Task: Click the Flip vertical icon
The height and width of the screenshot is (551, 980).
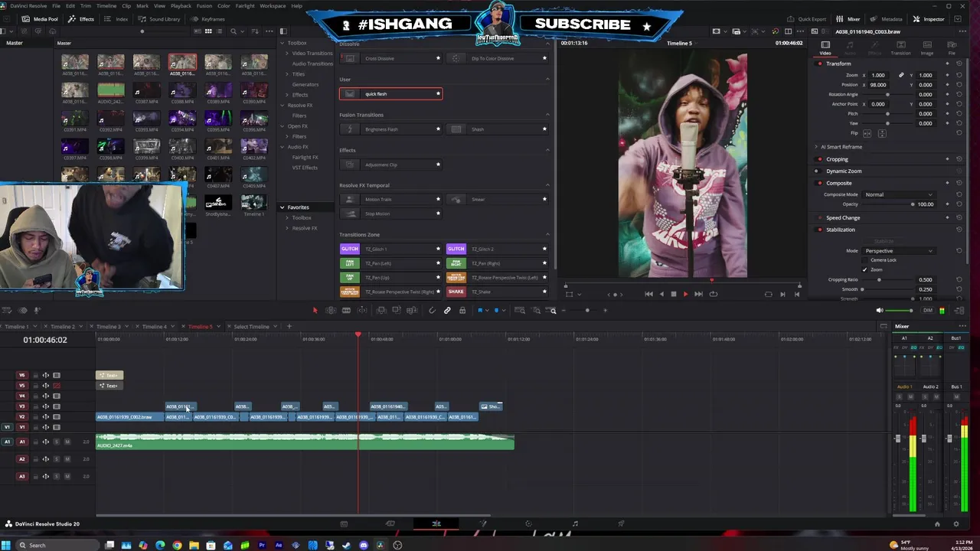Action: [x=882, y=133]
